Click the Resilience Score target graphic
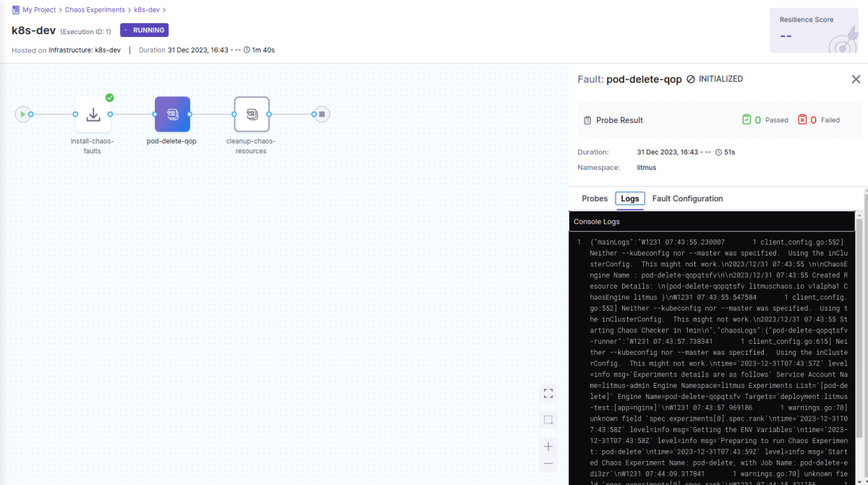Image resolution: width=868 pixels, height=485 pixels. tap(842, 40)
